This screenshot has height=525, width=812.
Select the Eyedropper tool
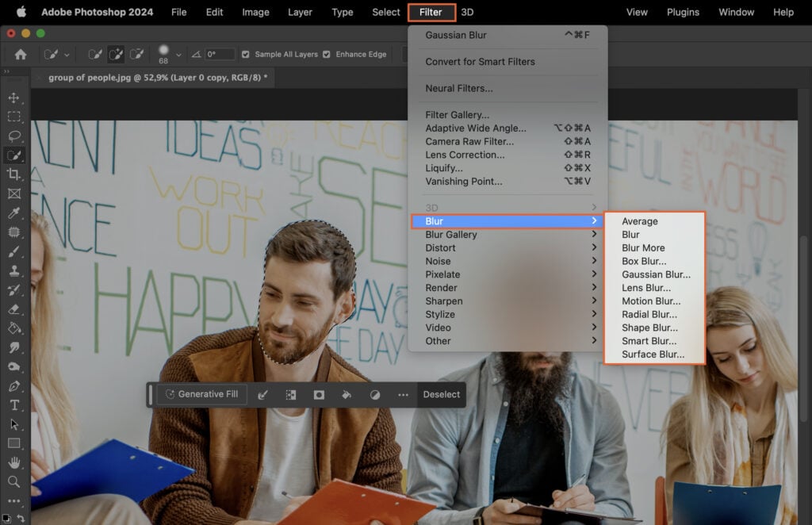(x=14, y=213)
